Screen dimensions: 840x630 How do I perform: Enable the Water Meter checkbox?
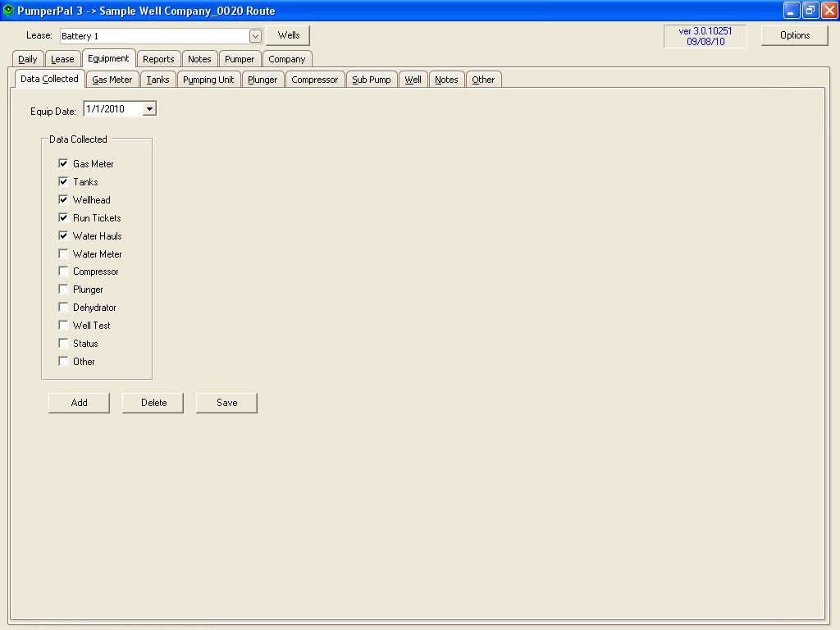tap(63, 253)
